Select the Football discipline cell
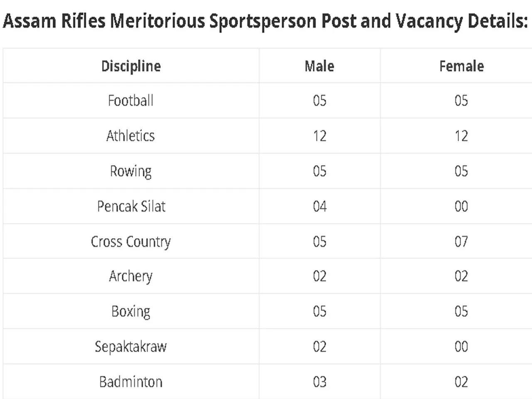 [131, 101]
